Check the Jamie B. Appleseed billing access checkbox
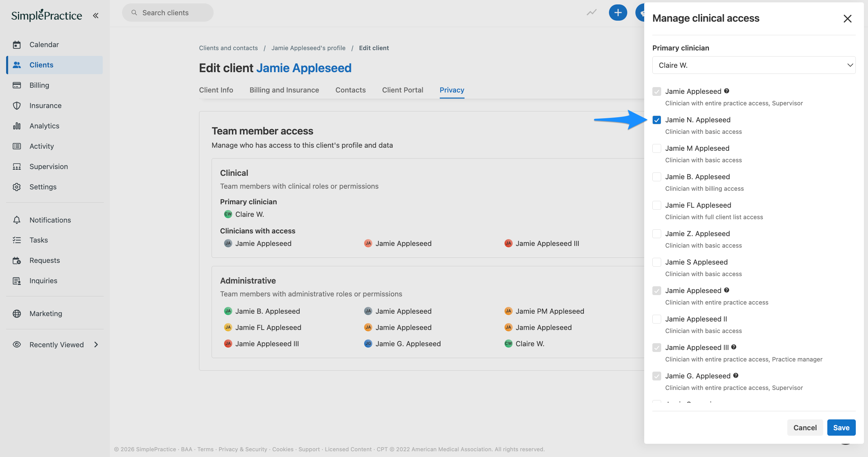This screenshot has width=868, height=457. click(657, 177)
